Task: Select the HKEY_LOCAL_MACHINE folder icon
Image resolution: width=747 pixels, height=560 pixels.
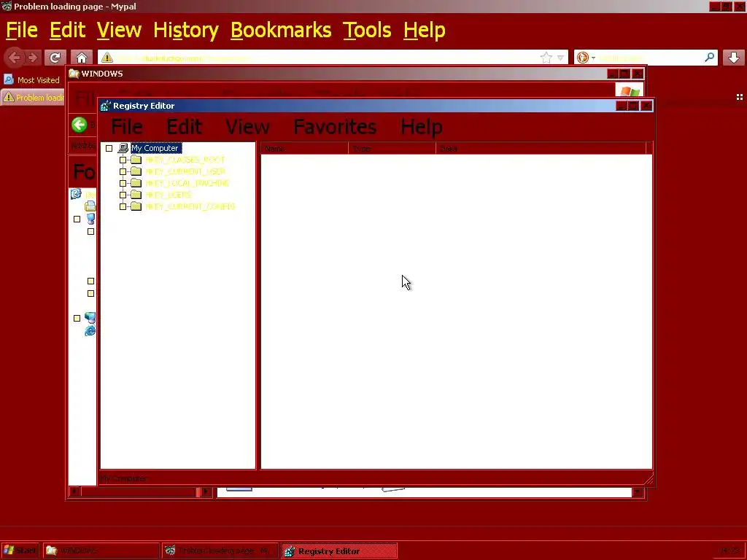Action: [x=136, y=183]
